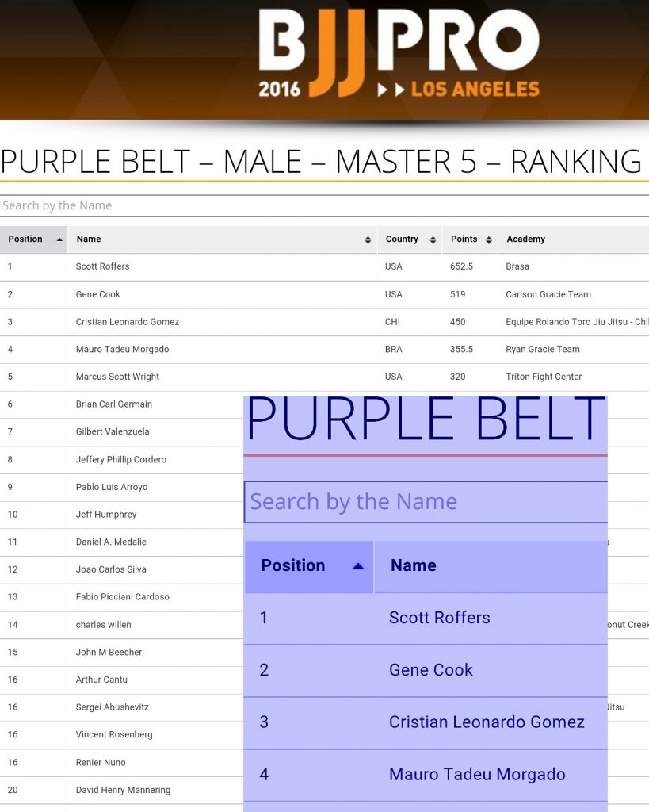Click points value 355.5
The image size is (649, 812).
click(462, 349)
